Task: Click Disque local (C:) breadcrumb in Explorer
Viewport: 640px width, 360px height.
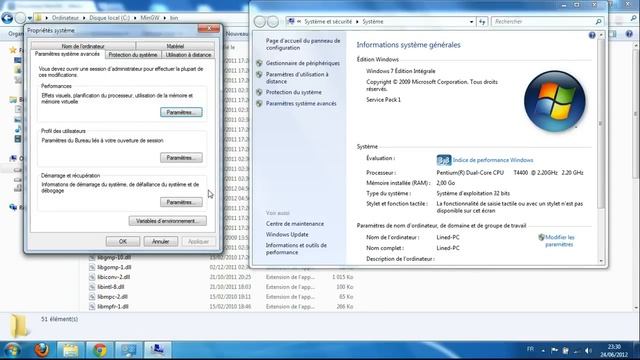Action: 109,18
